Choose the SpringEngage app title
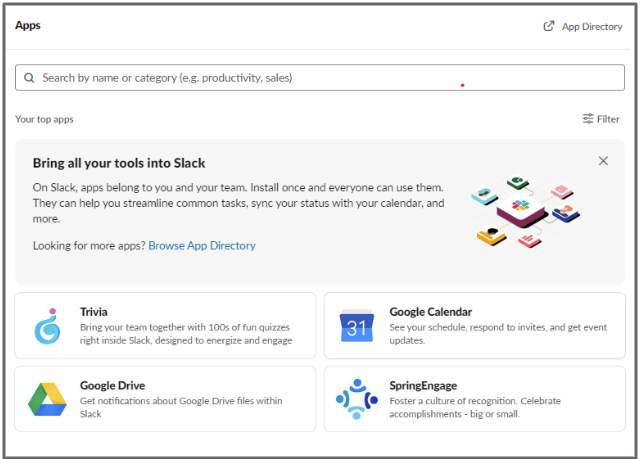Image resolution: width=640 pixels, height=459 pixels. point(423,386)
